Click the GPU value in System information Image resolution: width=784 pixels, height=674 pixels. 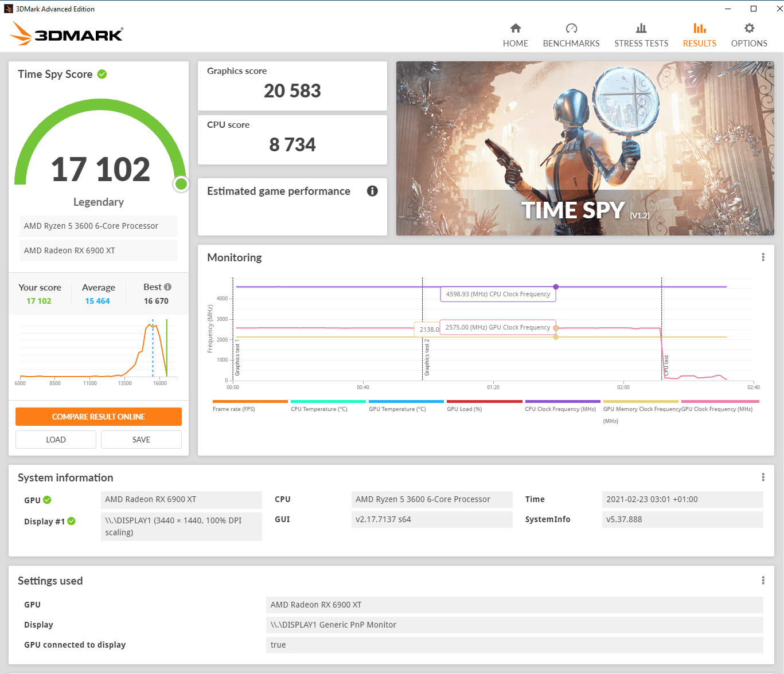181,499
